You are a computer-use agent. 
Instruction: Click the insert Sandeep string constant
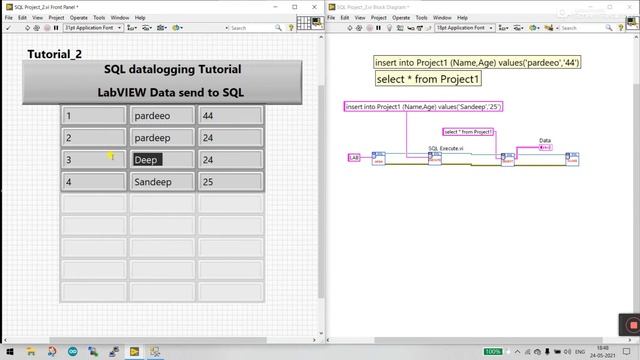423,107
